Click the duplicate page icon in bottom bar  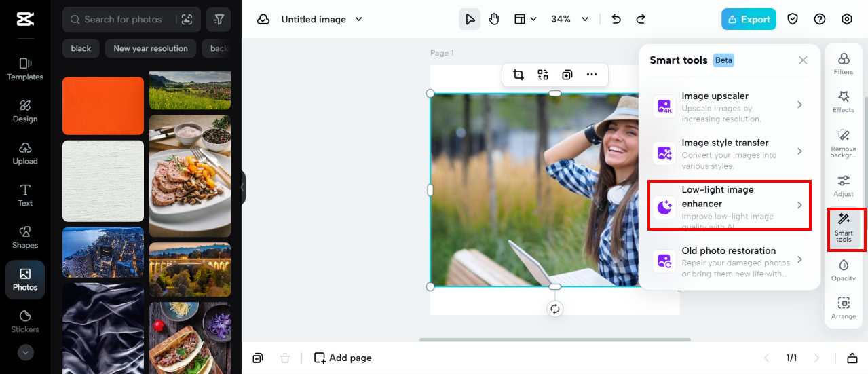[x=258, y=358]
